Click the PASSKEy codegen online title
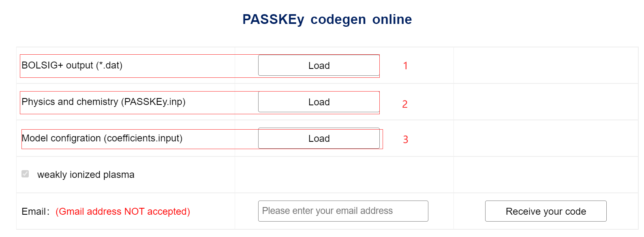This screenshot has height=237, width=644. [327, 19]
